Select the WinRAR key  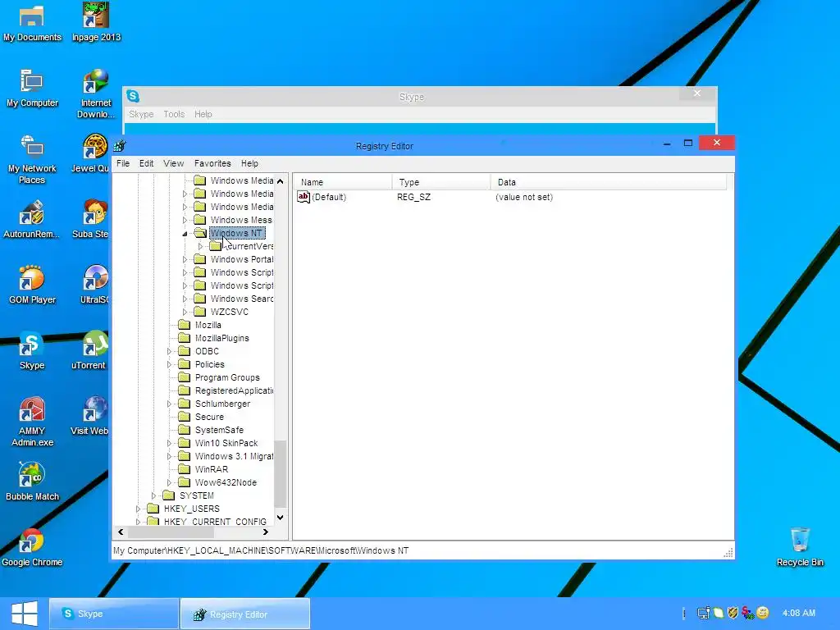[x=211, y=469]
